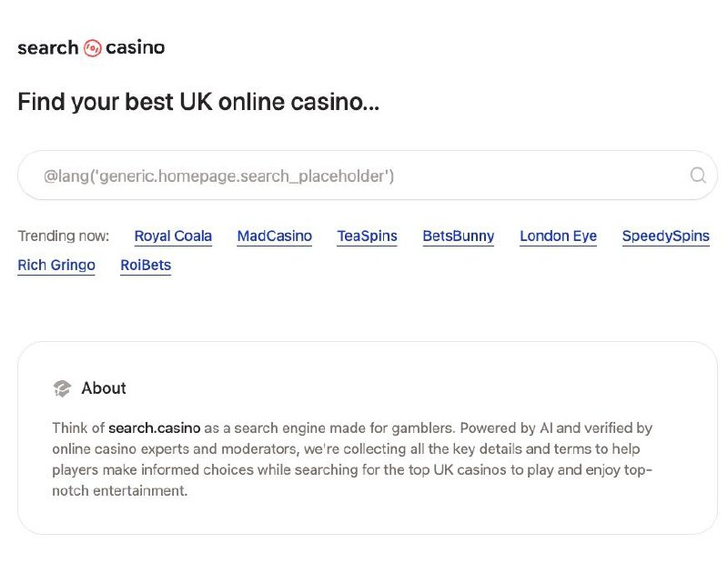This screenshot has width=728, height=573.
Task: Select the RoiBets trending link
Action: point(146,266)
